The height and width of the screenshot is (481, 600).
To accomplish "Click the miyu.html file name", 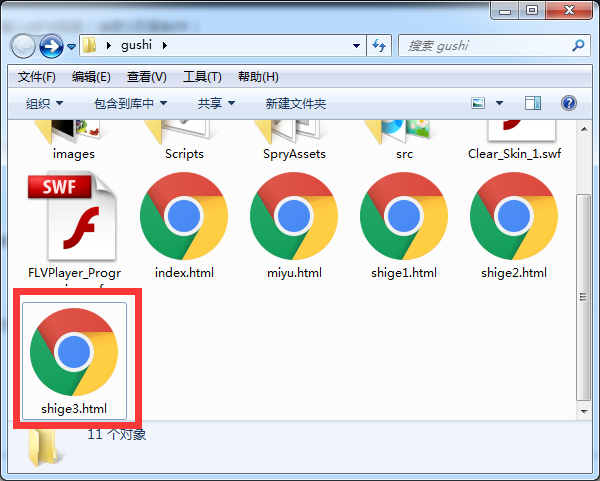I will coord(294,273).
